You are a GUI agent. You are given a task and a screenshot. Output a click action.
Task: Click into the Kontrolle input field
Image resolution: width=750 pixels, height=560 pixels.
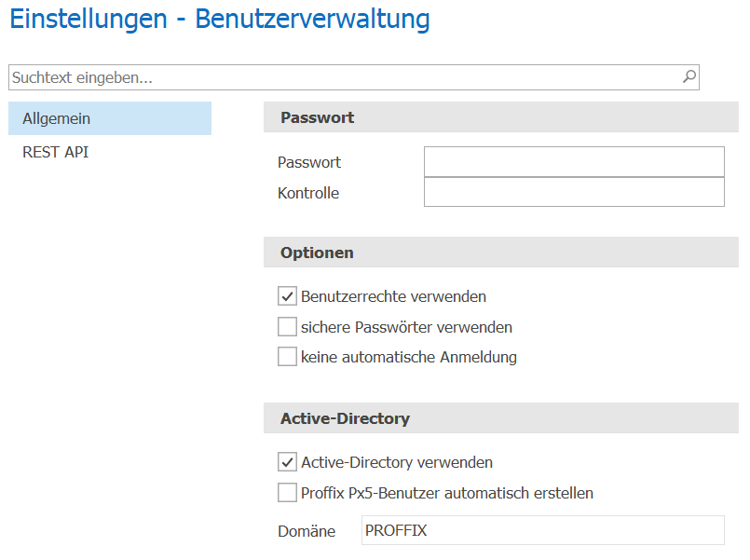(574, 192)
